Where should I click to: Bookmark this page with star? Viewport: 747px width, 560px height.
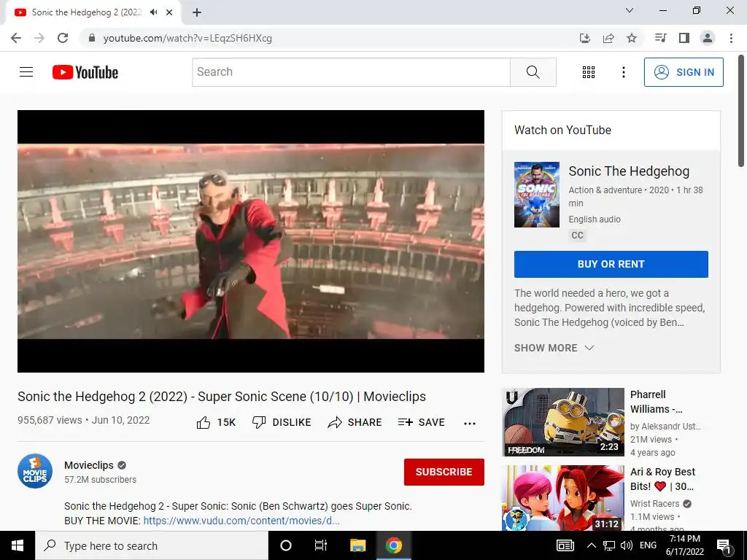tap(632, 38)
